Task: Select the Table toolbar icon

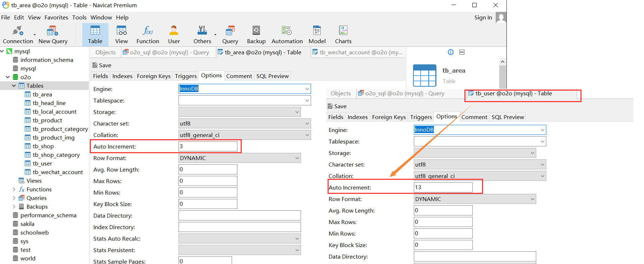Action: tap(95, 30)
